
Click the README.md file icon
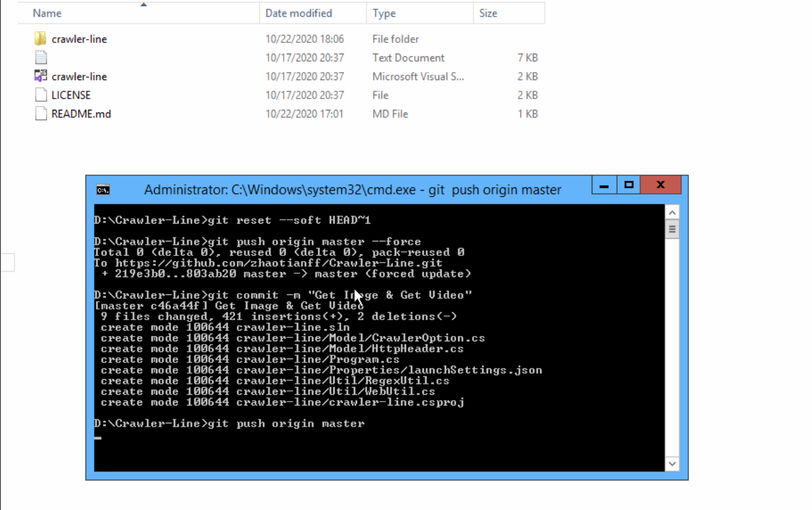[x=41, y=114]
